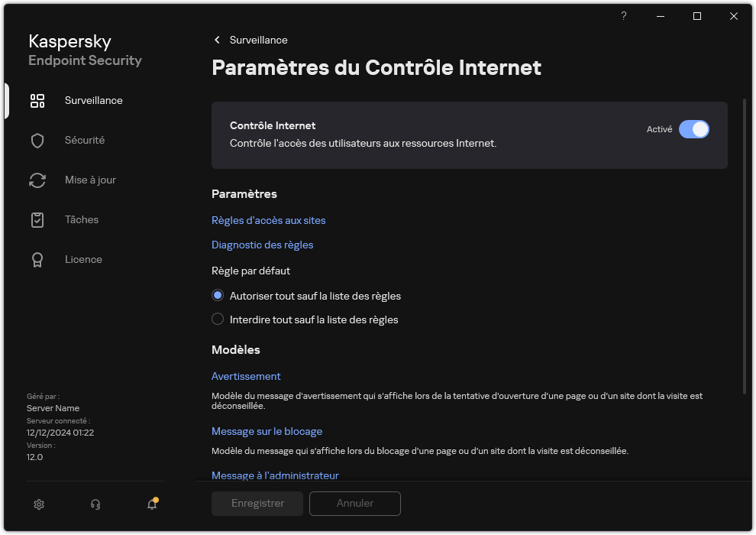Click the help question mark icon

pyautogui.click(x=623, y=16)
